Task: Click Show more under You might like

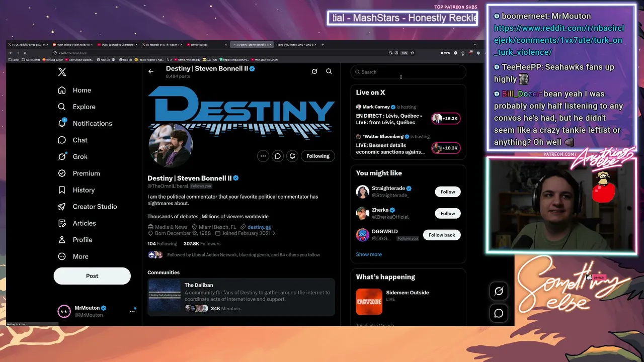Action: pos(369,254)
